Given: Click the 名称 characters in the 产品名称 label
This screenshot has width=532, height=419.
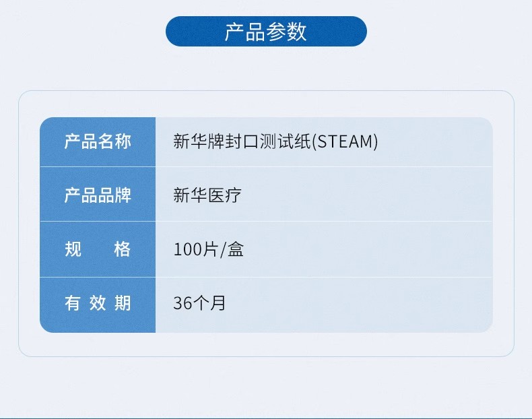Looking at the screenshot, I should coord(114,142).
